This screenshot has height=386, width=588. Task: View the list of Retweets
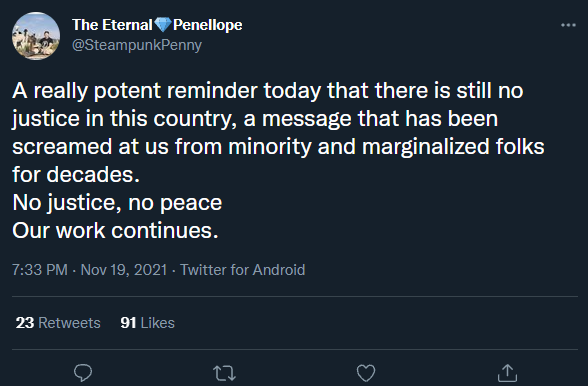coord(58,323)
